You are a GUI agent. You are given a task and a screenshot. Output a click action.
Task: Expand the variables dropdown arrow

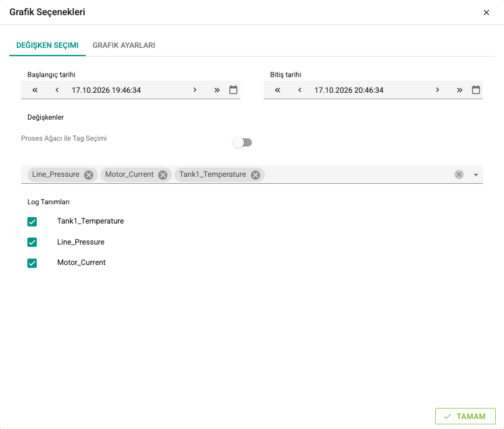[x=476, y=175]
